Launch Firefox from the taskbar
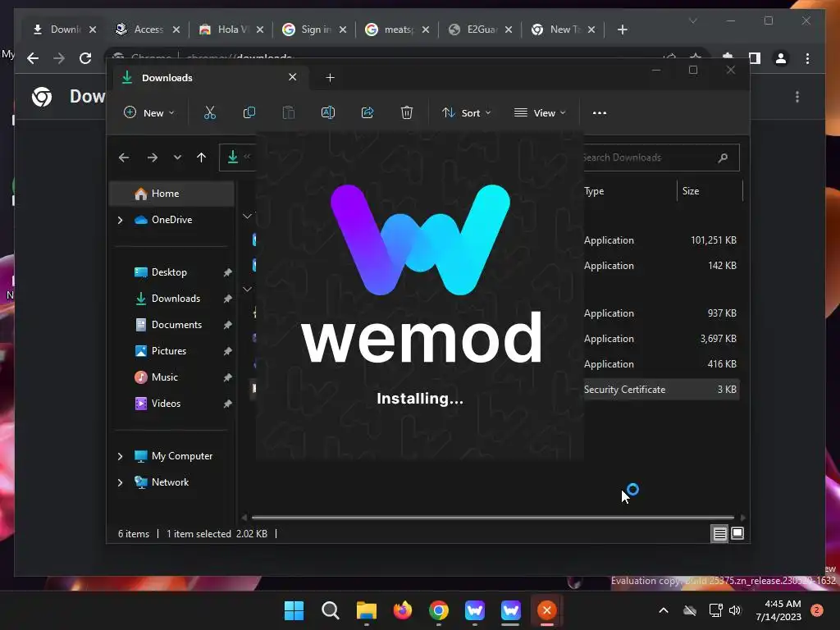The image size is (840, 630). point(402,610)
